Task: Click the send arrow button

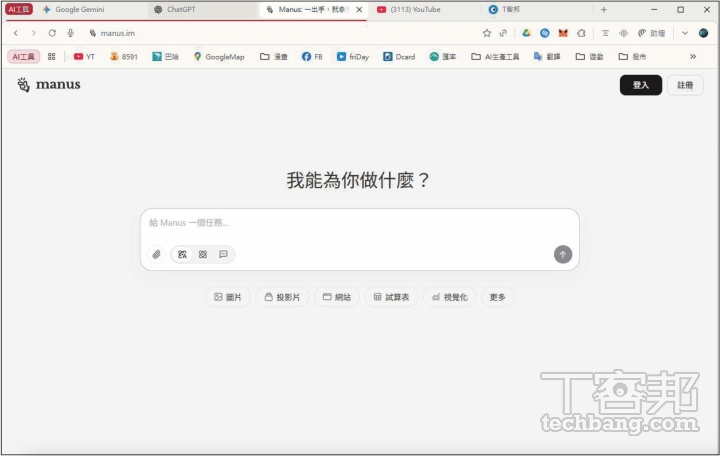Action: (563, 254)
